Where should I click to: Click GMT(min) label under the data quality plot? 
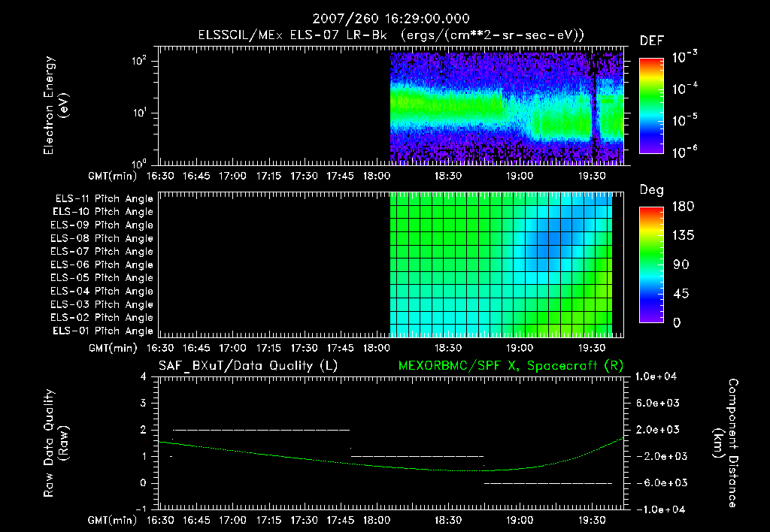(113, 520)
